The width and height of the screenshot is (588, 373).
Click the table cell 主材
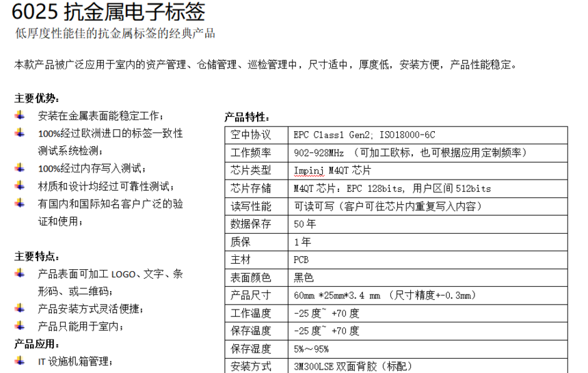click(x=256, y=260)
